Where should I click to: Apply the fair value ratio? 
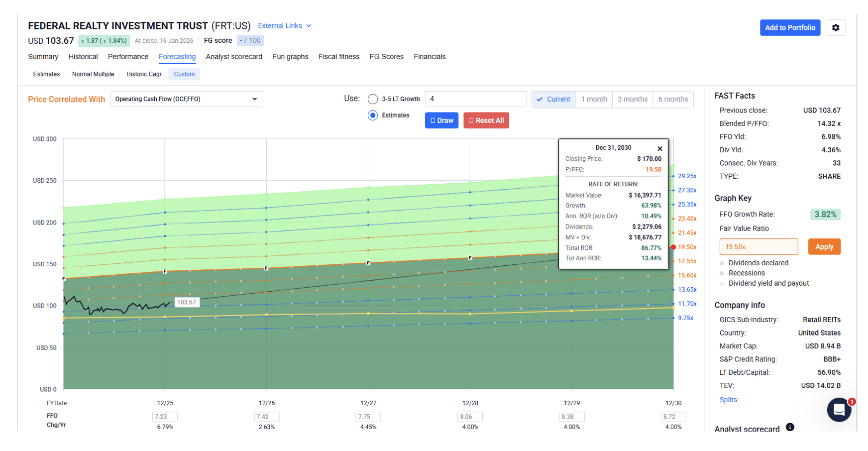824,247
